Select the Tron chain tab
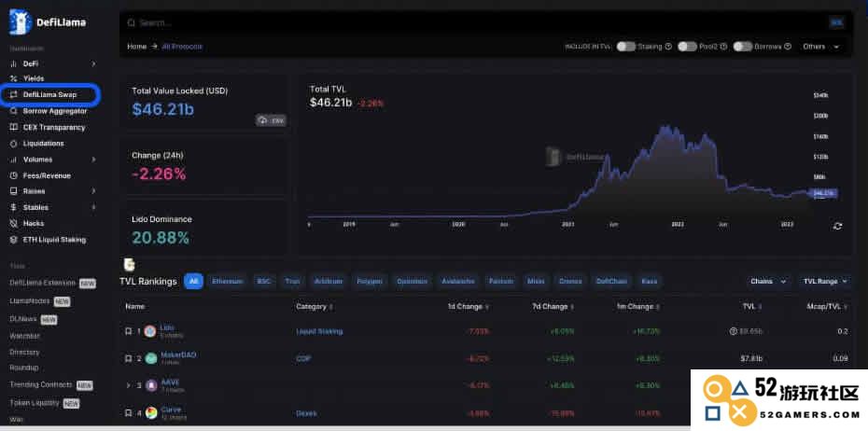 (x=292, y=282)
